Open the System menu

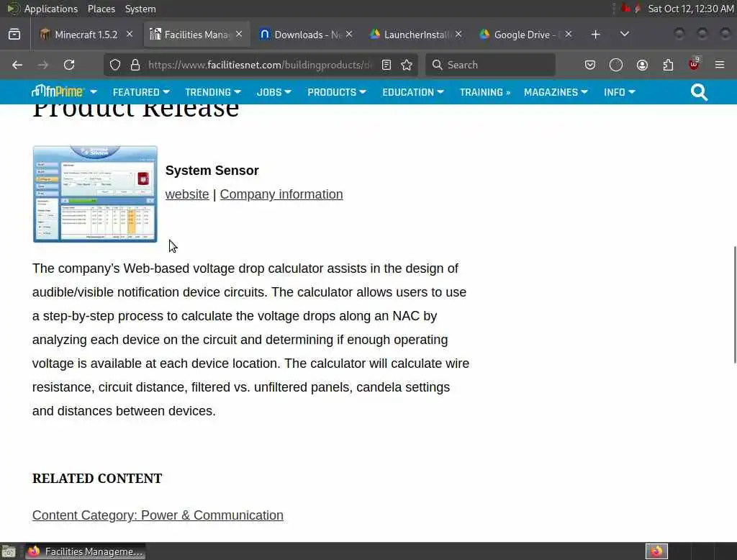140,9
